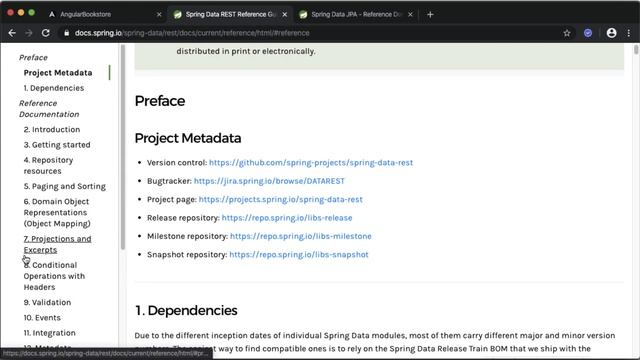Click the Reference Documentation sidebar heading

click(x=49, y=109)
